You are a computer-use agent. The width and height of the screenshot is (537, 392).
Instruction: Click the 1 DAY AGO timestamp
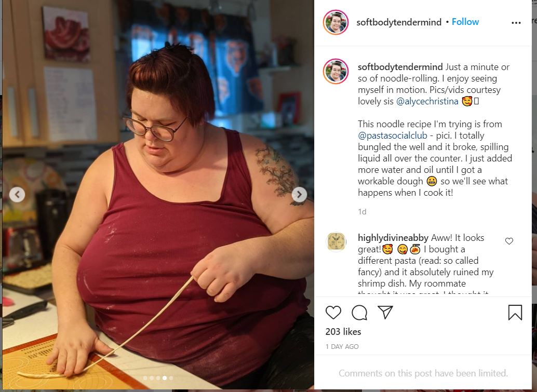[342, 346]
